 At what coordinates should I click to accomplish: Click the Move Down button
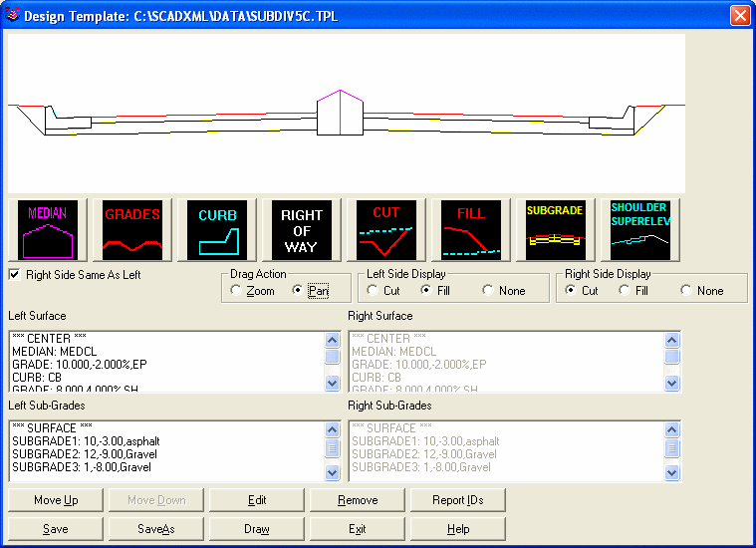[156, 500]
